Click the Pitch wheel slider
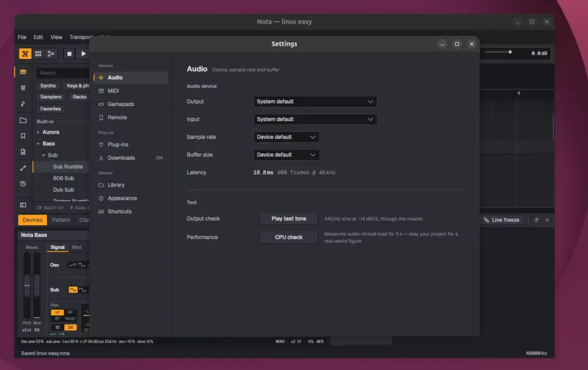Viewport: 588px width, 370px height. [27, 285]
